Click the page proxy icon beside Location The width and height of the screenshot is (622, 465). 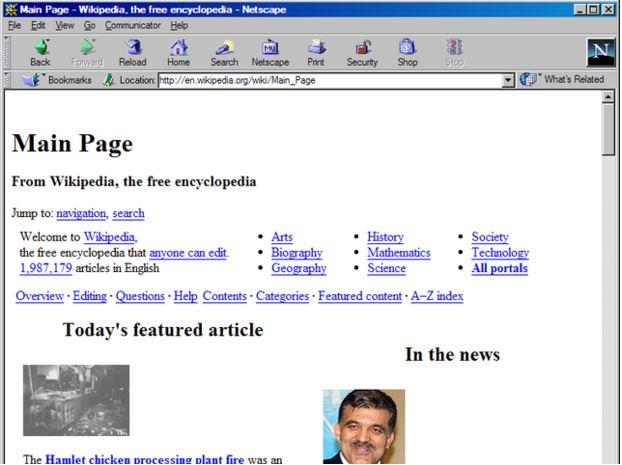point(108,80)
